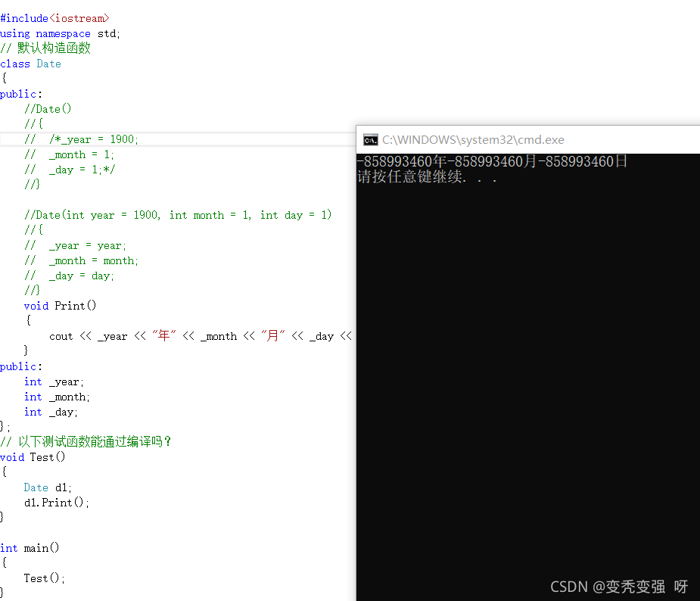Click the '// _day = day;' line
The width and height of the screenshot is (700, 601).
click(x=69, y=276)
